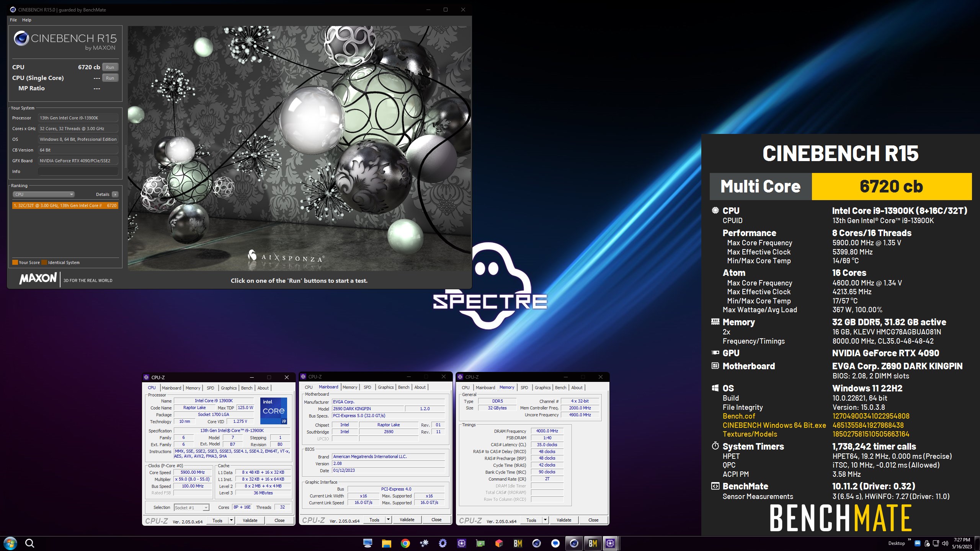Click the Cinebench R15 sphere logo
This screenshot has width=980, height=551.
click(x=21, y=39)
